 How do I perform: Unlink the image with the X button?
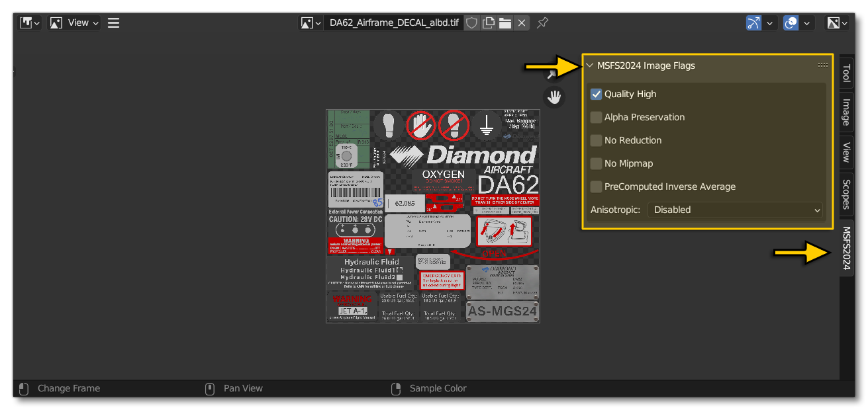point(522,22)
